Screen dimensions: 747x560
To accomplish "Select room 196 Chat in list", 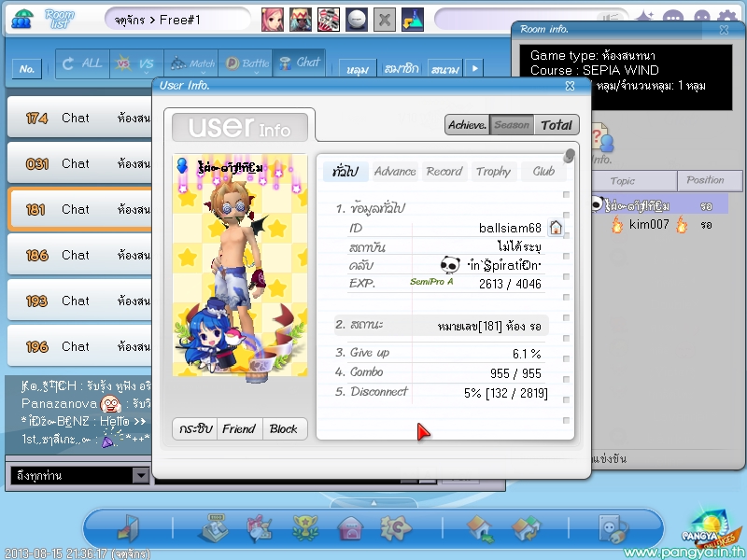I will click(x=80, y=346).
